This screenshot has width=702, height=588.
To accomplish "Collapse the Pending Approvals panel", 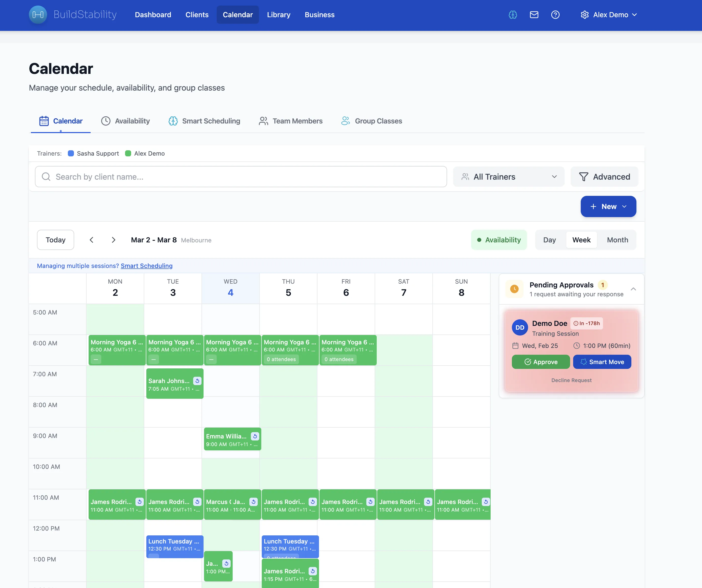I will [x=633, y=289].
